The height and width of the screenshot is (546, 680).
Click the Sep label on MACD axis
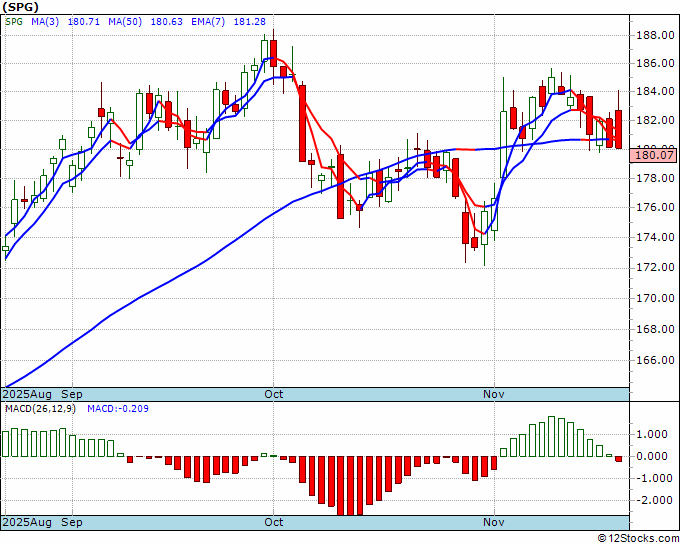tap(72, 522)
